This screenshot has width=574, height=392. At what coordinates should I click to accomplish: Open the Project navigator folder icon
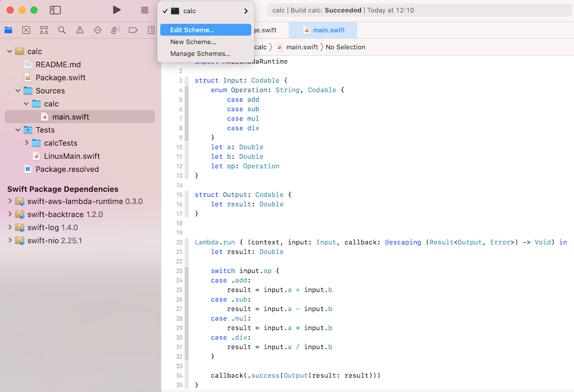click(x=8, y=30)
